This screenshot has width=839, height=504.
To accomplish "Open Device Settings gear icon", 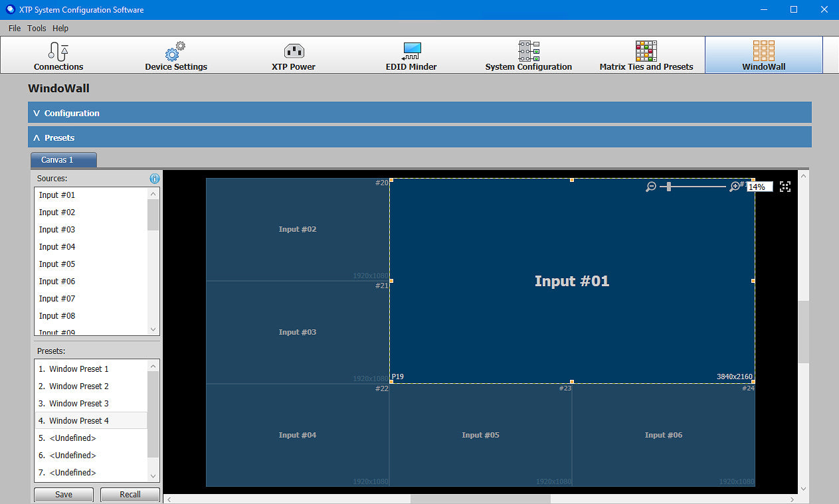I will click(175, 51).
